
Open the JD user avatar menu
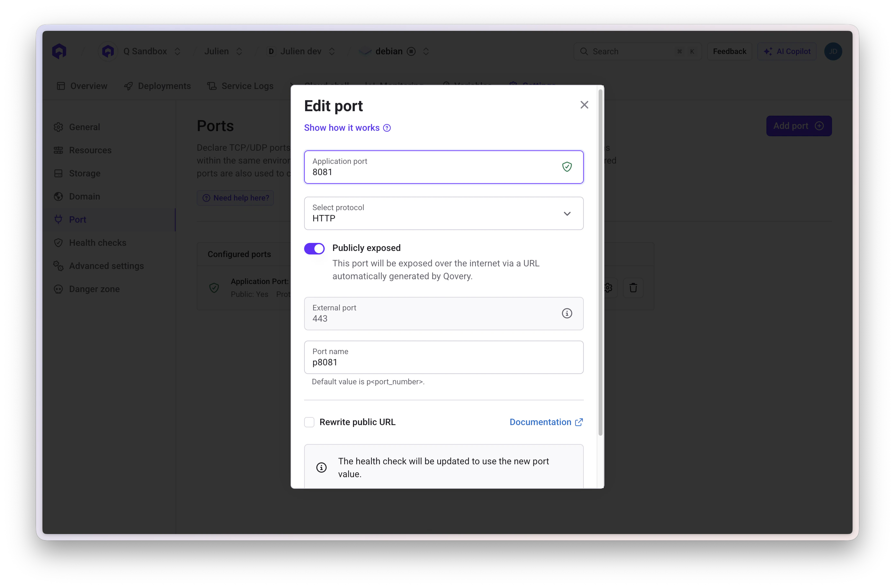tap(833, 51)
